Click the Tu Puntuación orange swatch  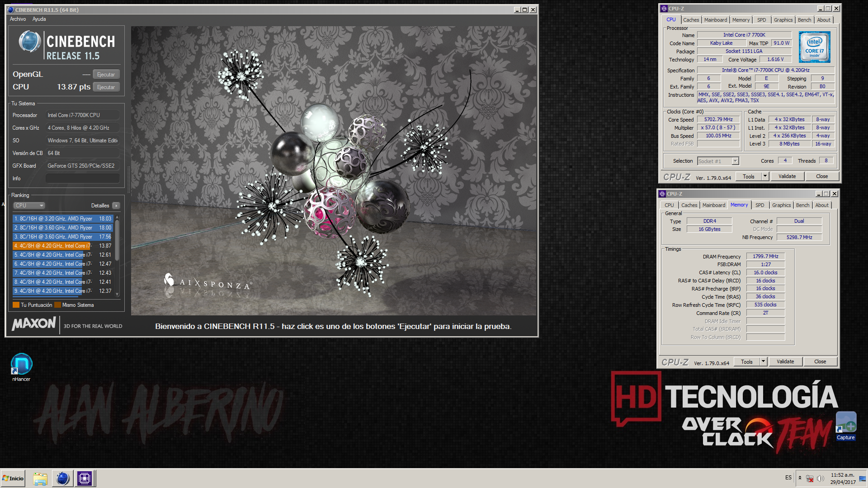click(16, 305)
